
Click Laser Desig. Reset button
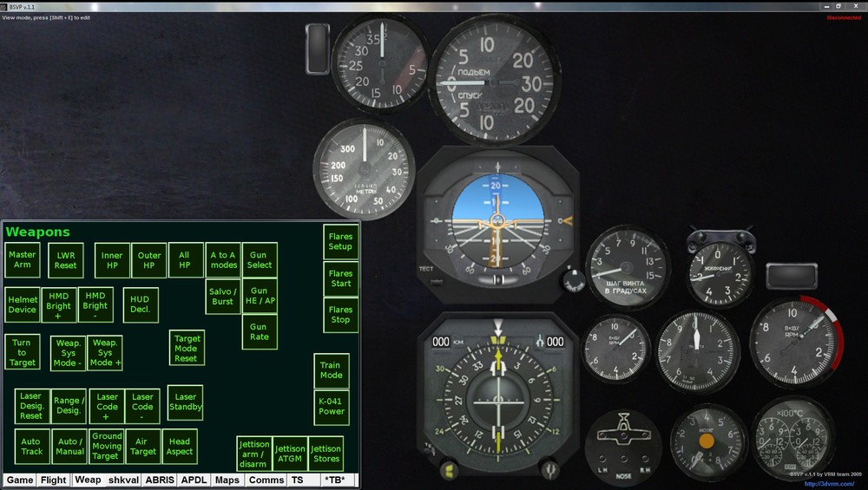pyautogui.click(x=31, y=406)
